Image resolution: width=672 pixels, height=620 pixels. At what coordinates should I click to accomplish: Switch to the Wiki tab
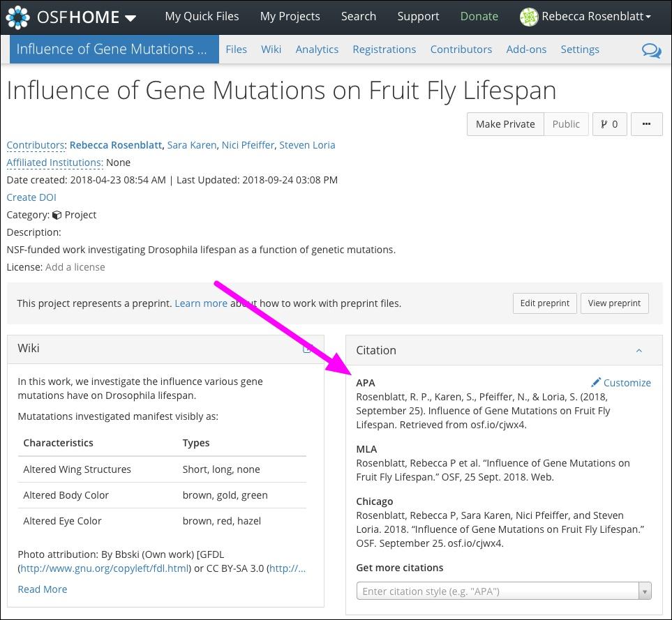tap(271, 50)
